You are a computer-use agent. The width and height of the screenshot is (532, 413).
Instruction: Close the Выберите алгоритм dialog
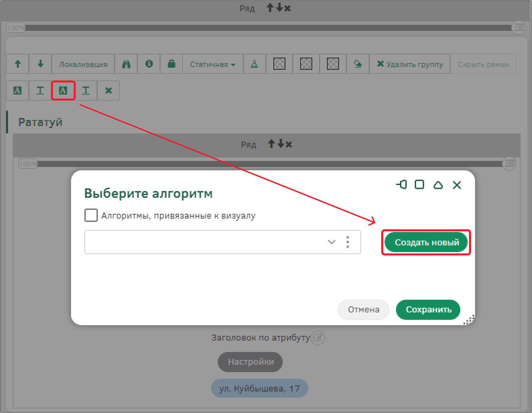coord(457,185)
